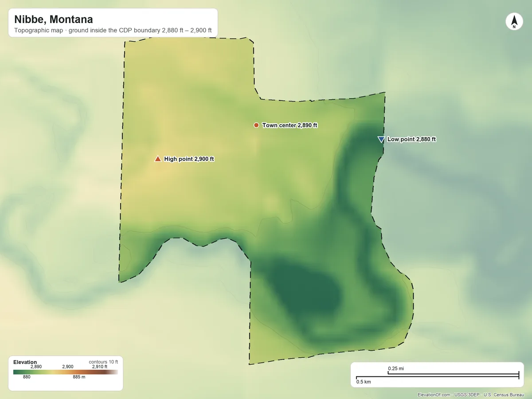Click the elevation color gradient bar
Screen dimensions: 532x399
tap(66, 372)
